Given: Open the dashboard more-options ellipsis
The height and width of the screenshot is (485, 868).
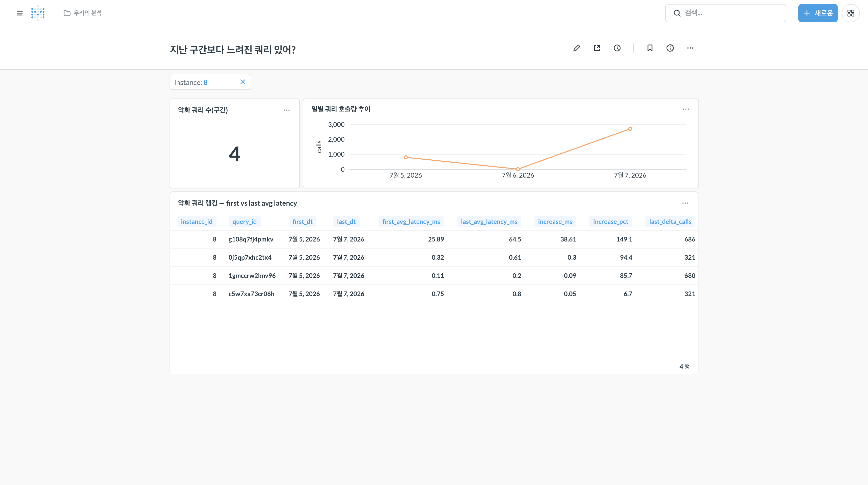Looking at the screenshot, I should point(690,48).
